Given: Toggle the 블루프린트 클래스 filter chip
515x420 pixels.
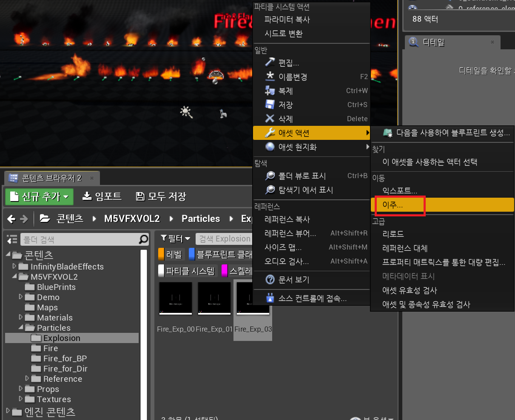Looking at the screenshot, I should [x=221, y=254].
